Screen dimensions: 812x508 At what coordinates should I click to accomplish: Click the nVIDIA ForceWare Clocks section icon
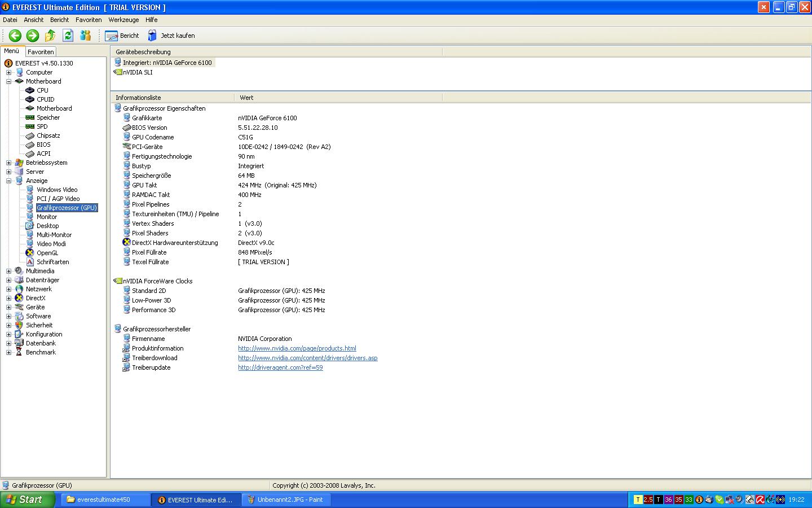pos(118,281)
